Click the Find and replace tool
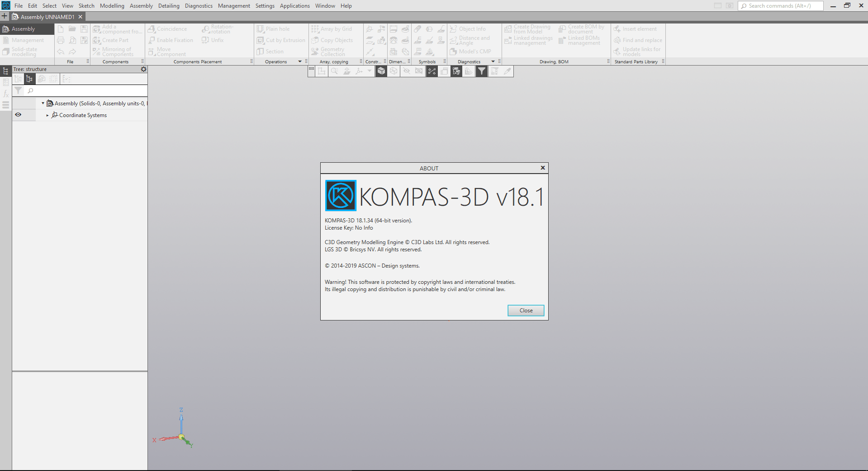 point(638,40)
